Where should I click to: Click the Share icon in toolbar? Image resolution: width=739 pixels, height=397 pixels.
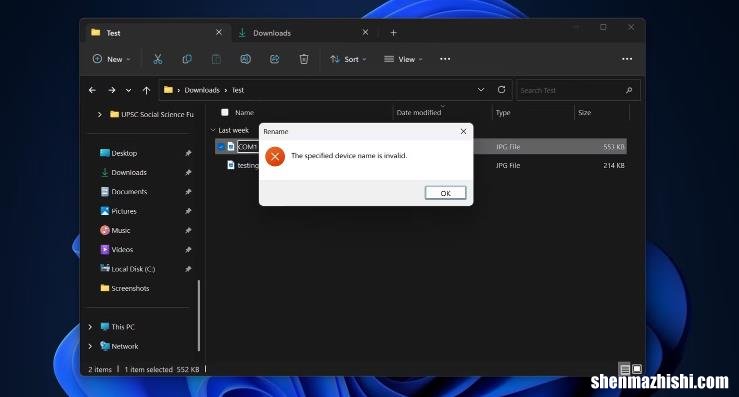tap(275, 59)
